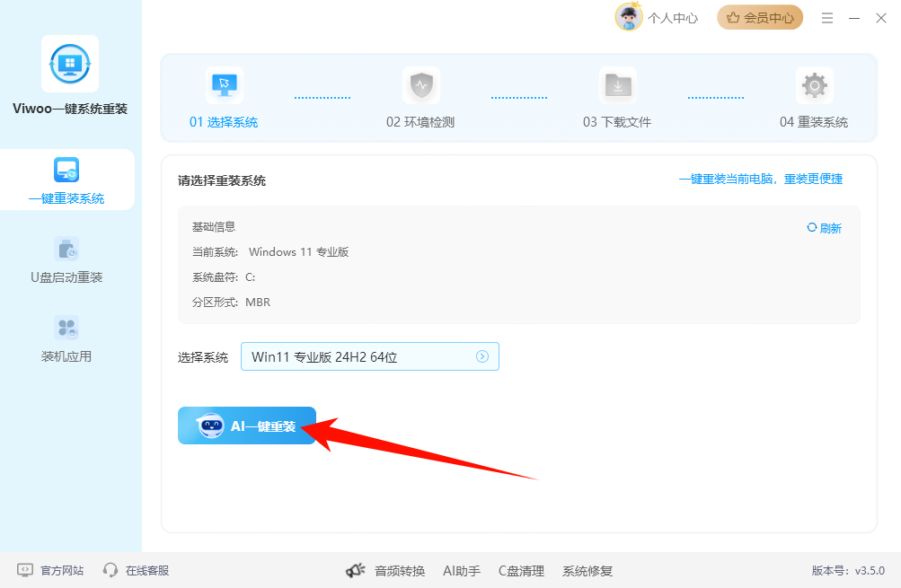
Task: Open AI助手 in footer
Action: [x=462, y=571]
